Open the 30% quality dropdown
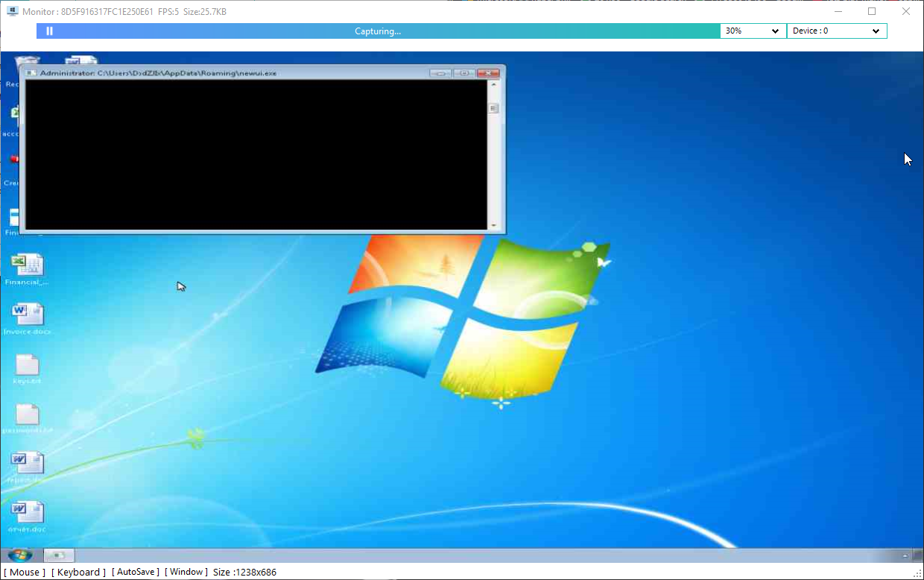The width and height of the screenshot is (924, 580). (753, 31)
